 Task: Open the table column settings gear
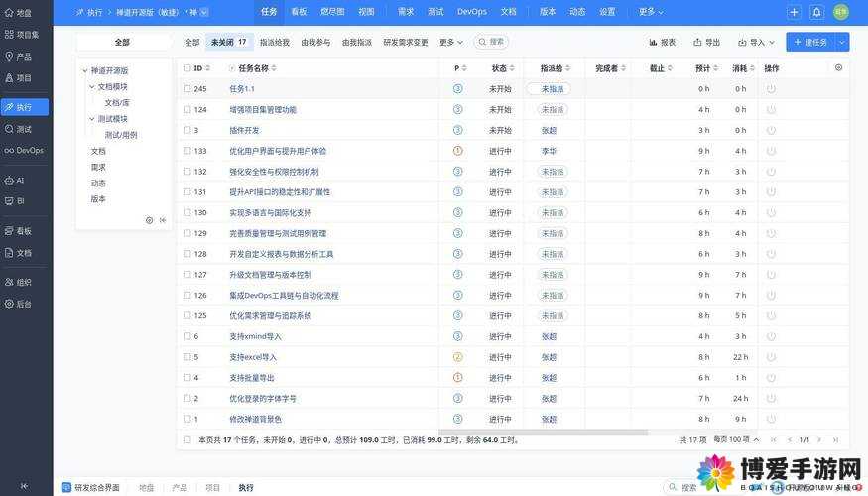(838, 67)
